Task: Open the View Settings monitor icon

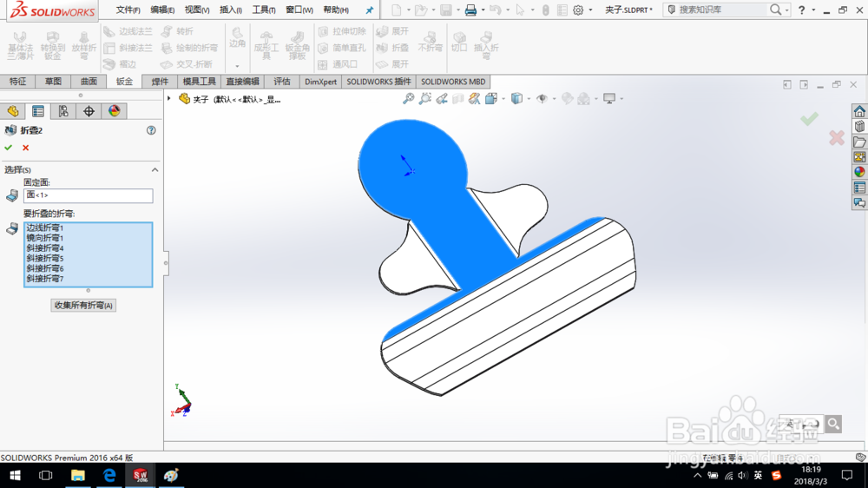Action: tap(609, 99)
